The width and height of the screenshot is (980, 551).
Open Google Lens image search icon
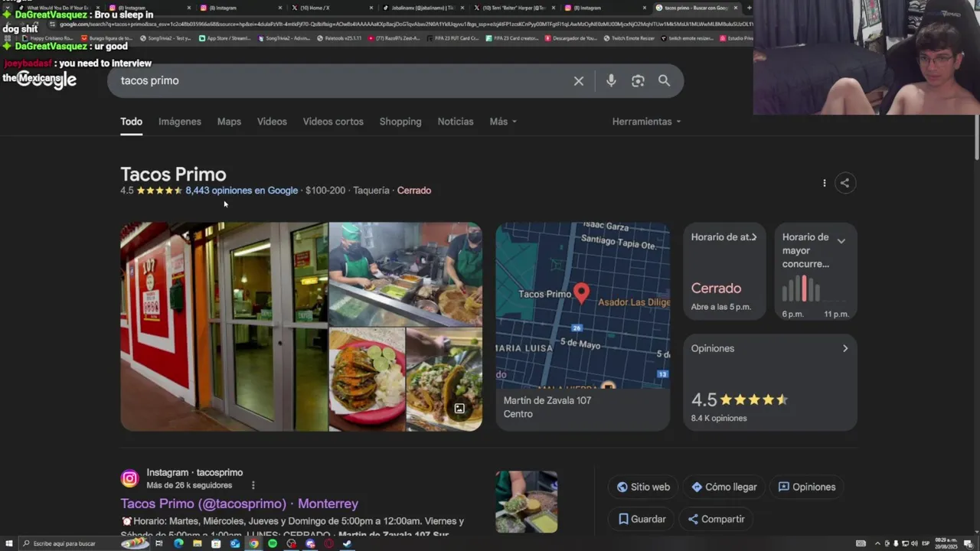click(x=638, y=81)
